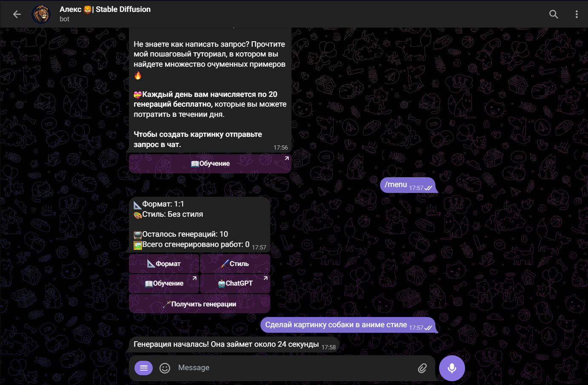Select the sent /menu message
Image resolution: width=588 pixels, height=385 pixels.
pyautogui.click(x=408, y=185)
